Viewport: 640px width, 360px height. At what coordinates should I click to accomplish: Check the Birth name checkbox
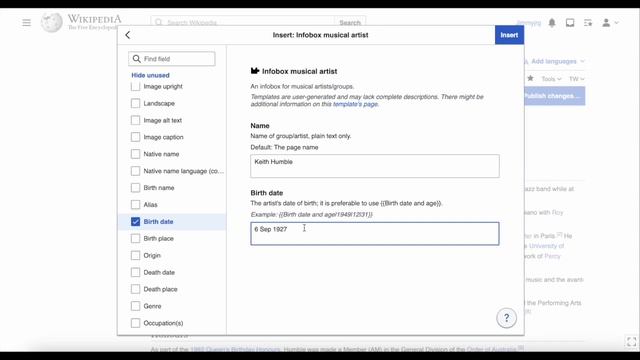click(x=136, y=188)
